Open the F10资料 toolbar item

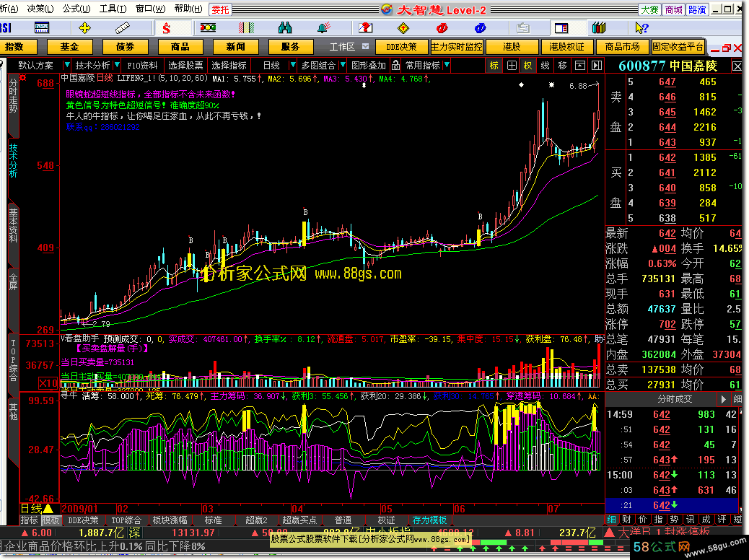142,66
